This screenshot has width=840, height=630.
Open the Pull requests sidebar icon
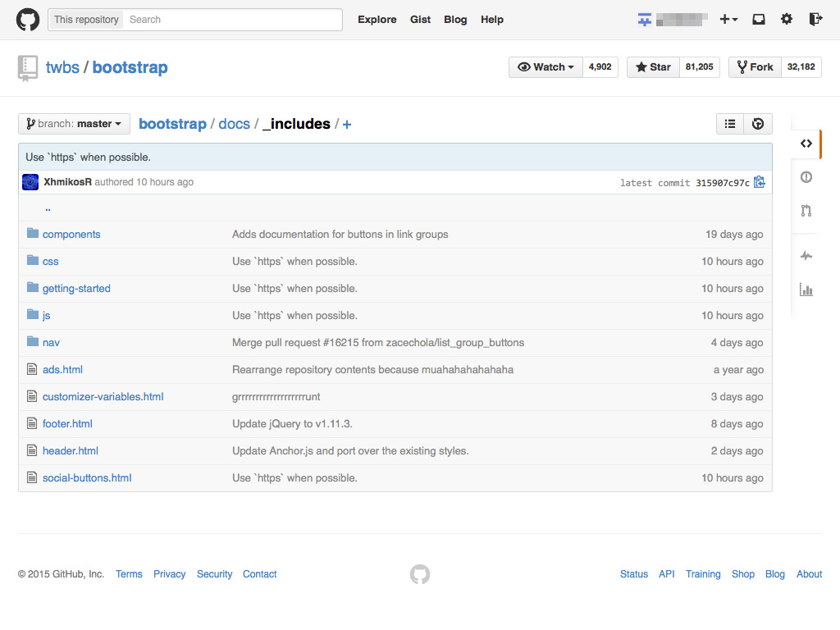[x=805, y=211]
